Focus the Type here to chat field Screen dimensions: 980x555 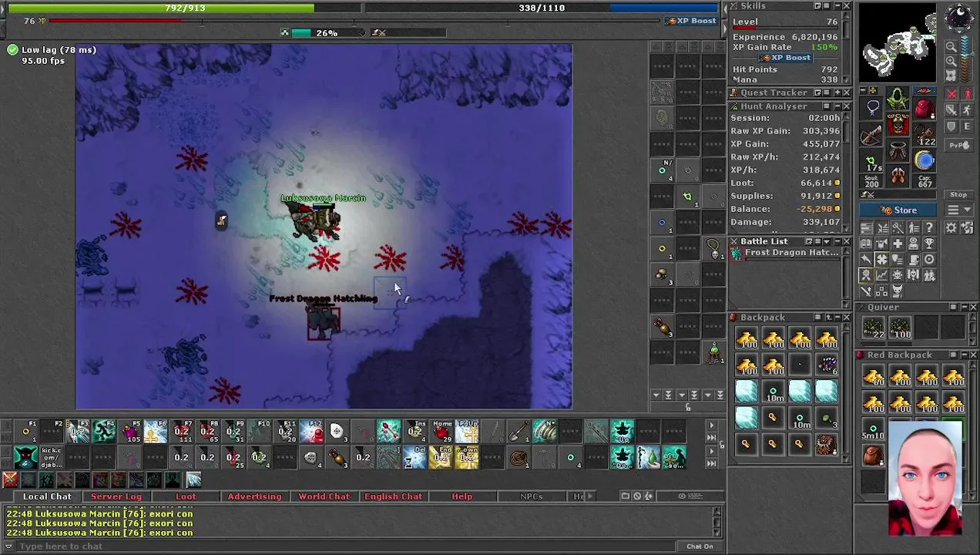347,547
